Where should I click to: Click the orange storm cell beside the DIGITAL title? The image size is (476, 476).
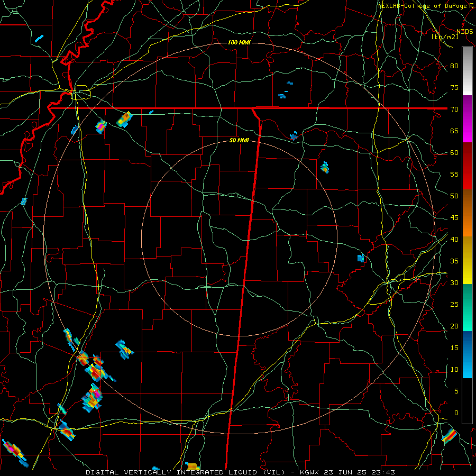193,466
